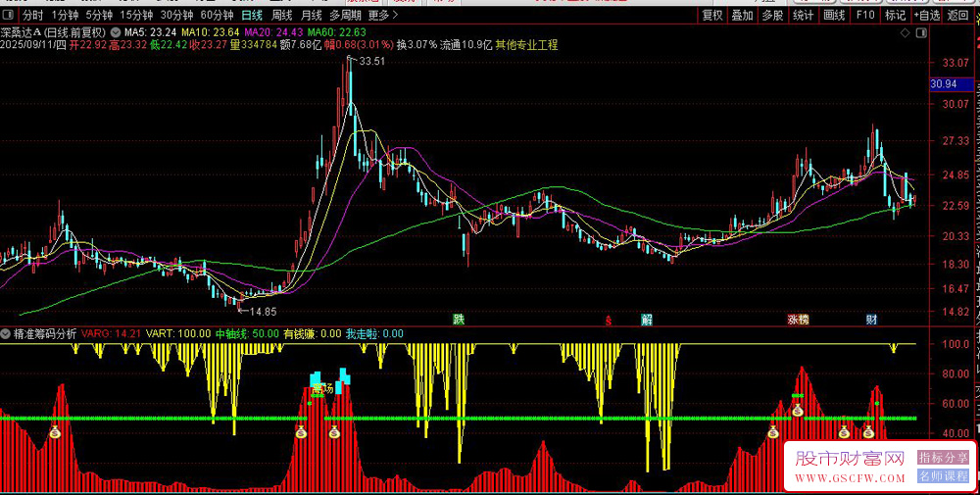Image resolution: width=980 pixels, height=495 pixels.
Task: Click the 精准筹码分析 indicator name
Action: coord(45,333)
